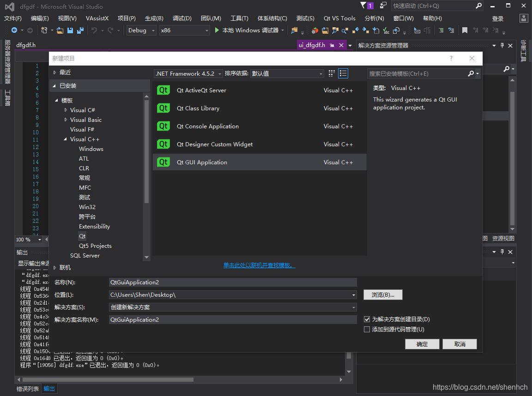Viewport: 532px width, 396px height.
Task: Click the Navigate Backward arrow icon
Action: [x=14, y=30]
